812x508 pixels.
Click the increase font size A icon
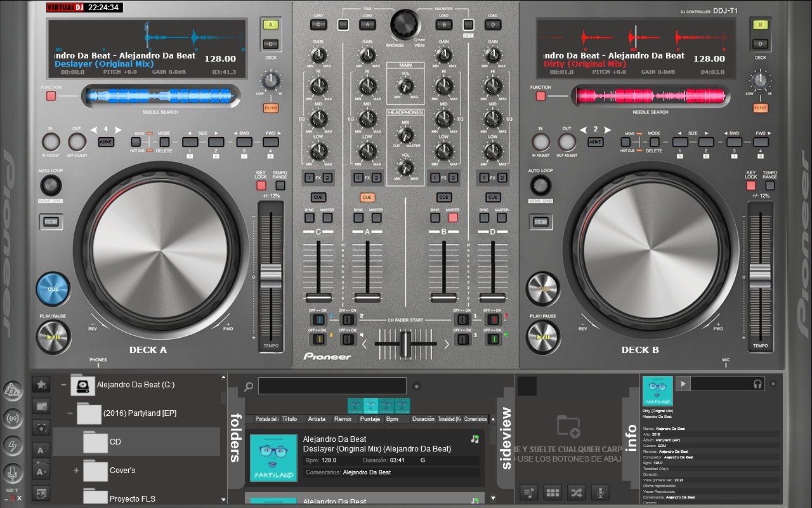click(41, 472)
